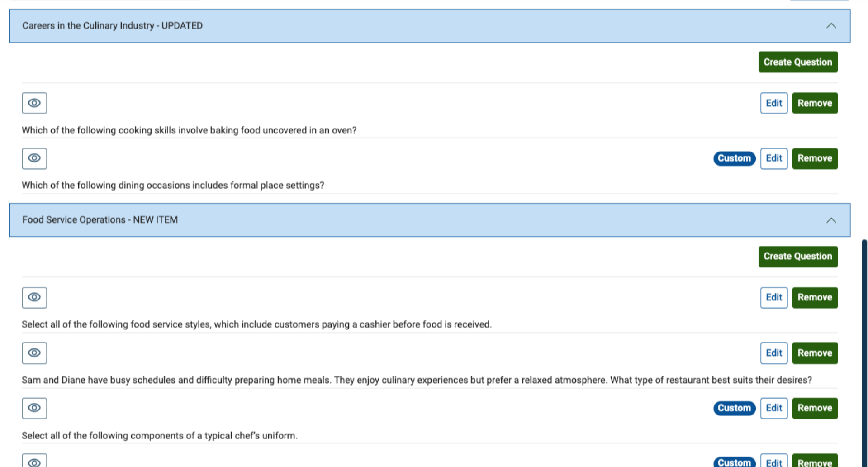Preview the cashier food service styles question
Screen dimensions: 868x467
pos(34,297)
